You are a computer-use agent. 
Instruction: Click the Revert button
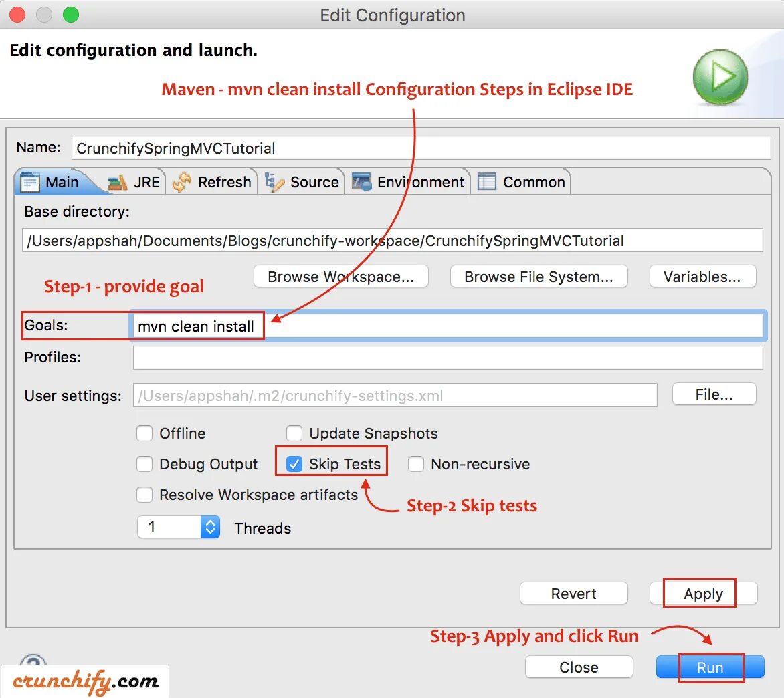tap(573, 593)
